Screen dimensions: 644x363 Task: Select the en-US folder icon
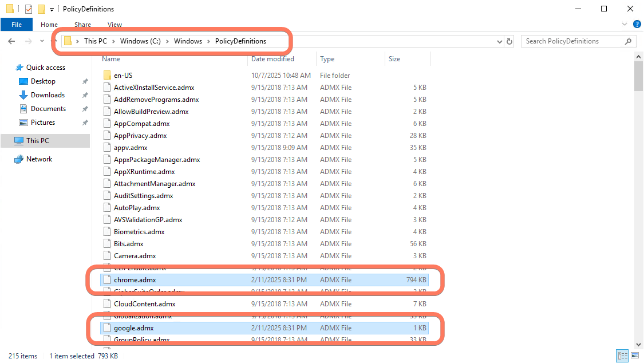[x=106, y=76]
